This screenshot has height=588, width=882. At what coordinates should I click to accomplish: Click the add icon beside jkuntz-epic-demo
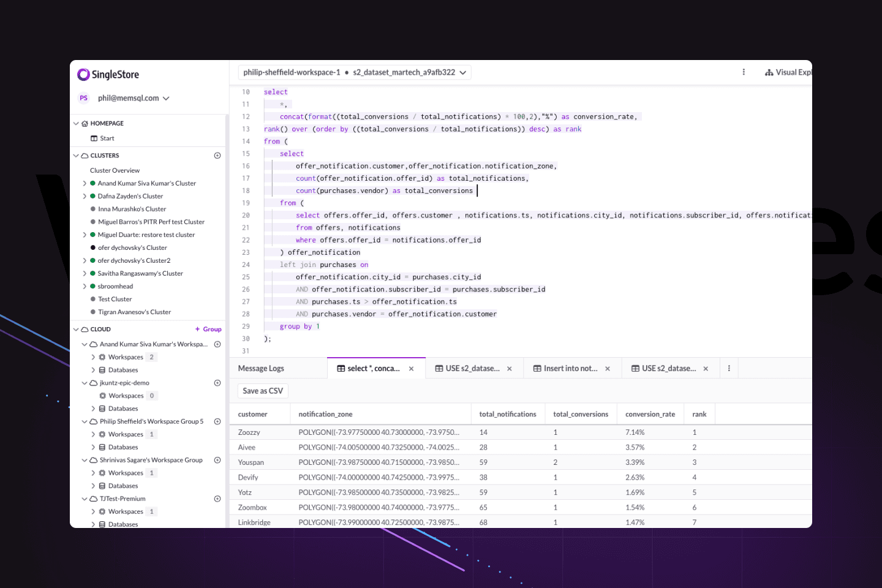click(x=217, y=383)
